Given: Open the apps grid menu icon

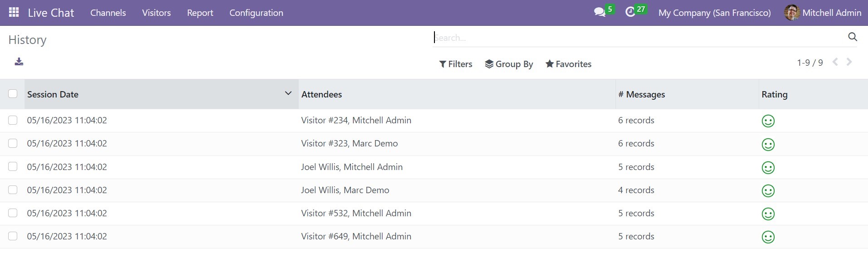Looking at the screenshot, I should pos(14,12).
